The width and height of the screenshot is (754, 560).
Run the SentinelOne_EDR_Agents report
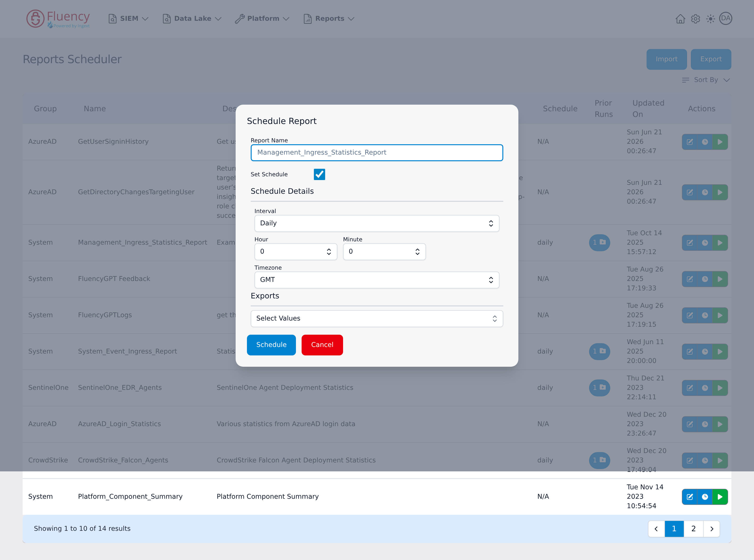point(720,388)
